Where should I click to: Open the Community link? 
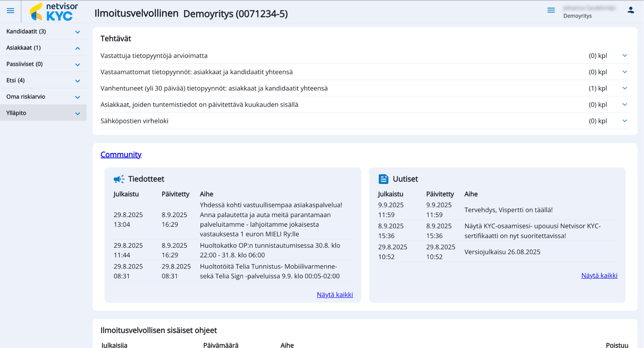(121, 154)
